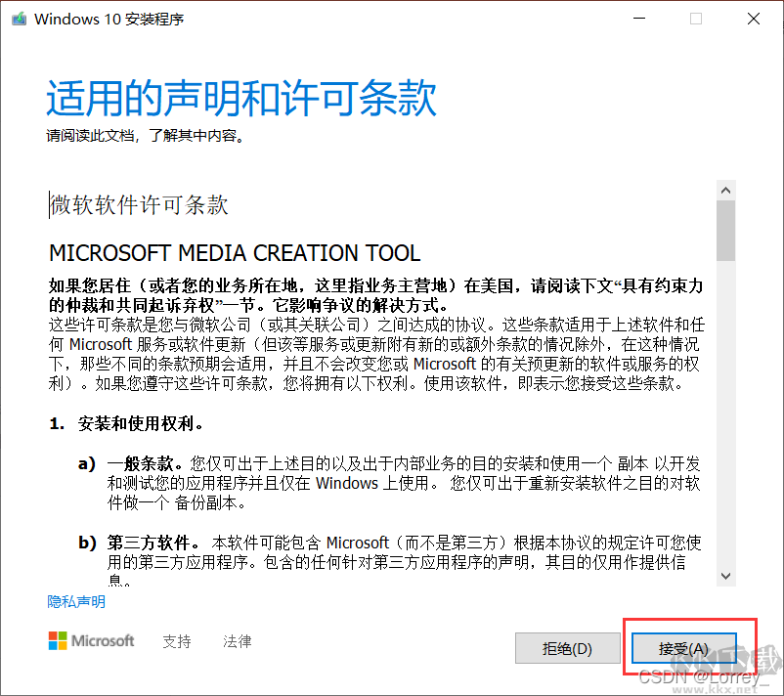Open the 法律 legal link
The image size is (784, 696).
[238, 640]
